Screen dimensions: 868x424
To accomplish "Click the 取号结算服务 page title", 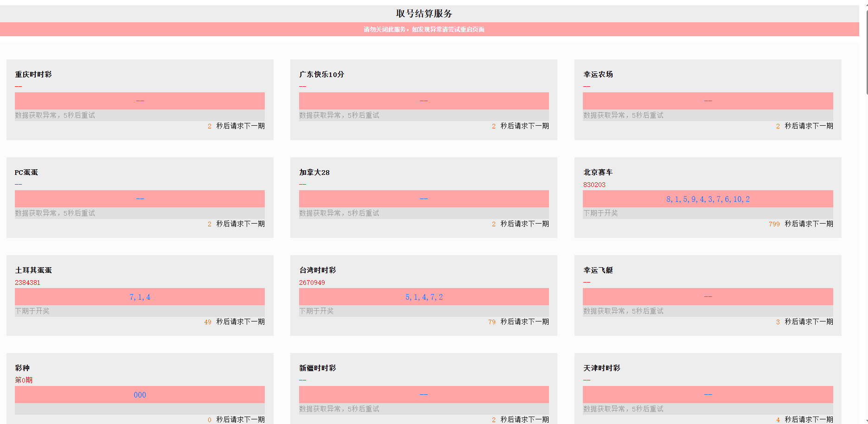I will (424, 13).
